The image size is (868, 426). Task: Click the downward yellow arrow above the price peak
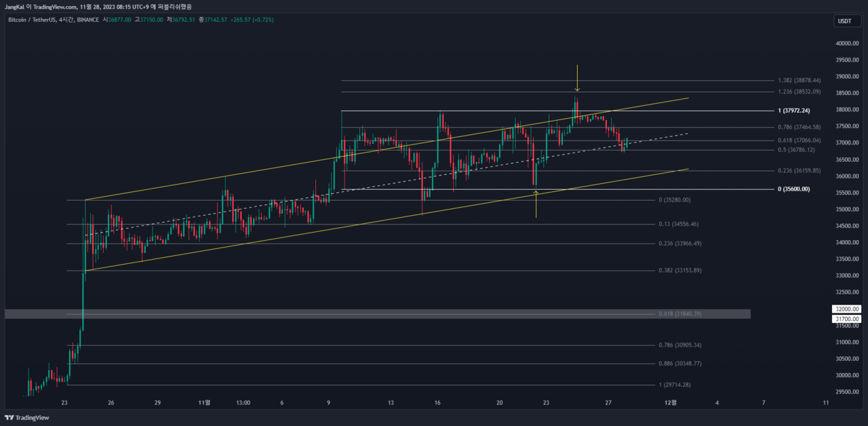577,78
